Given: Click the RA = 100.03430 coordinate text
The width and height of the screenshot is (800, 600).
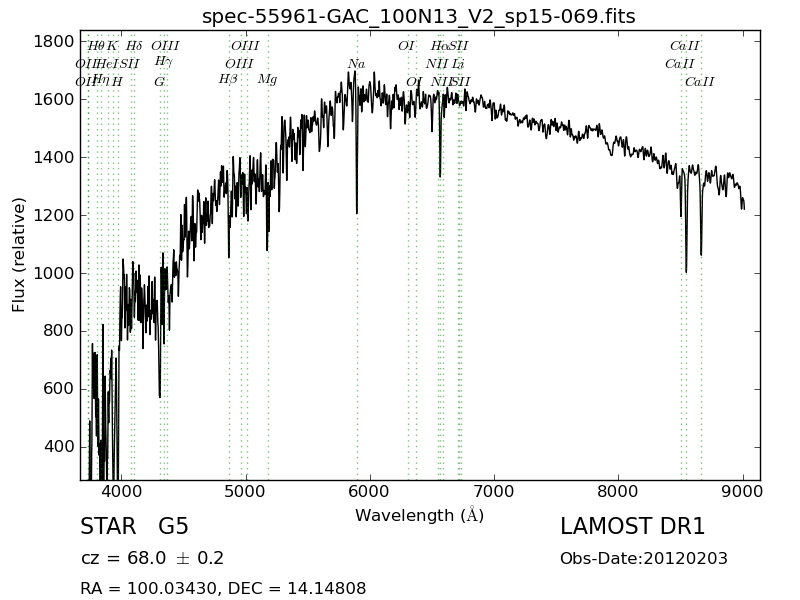Looking at the screenshot, I should point(148,588).
